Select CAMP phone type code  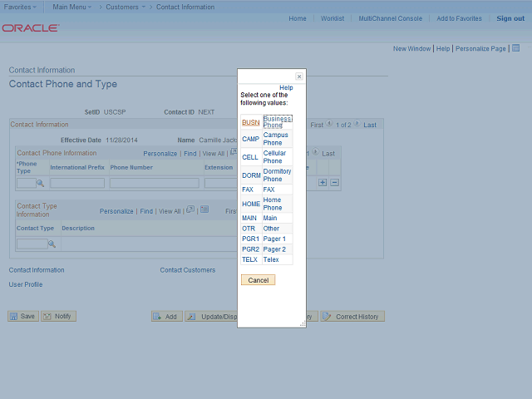pos(250,139)
